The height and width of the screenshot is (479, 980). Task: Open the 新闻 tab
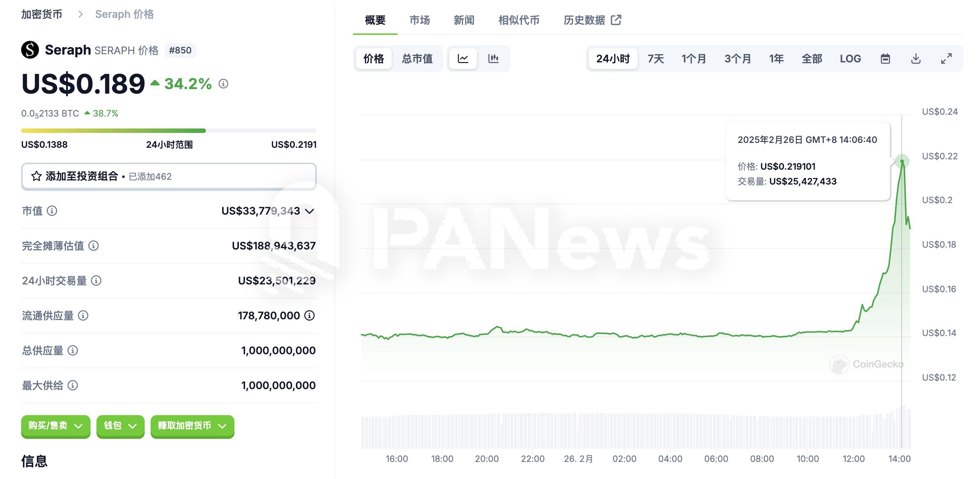[x=464, y=20]
